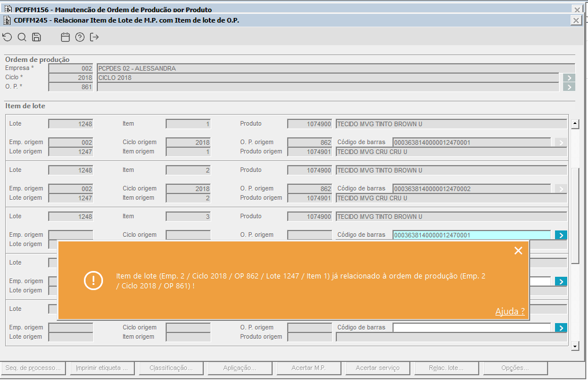Viewport: 588px width, 381px height.
Task: Close the PCPFM156 background window
Action: click(x=577, y=9)
